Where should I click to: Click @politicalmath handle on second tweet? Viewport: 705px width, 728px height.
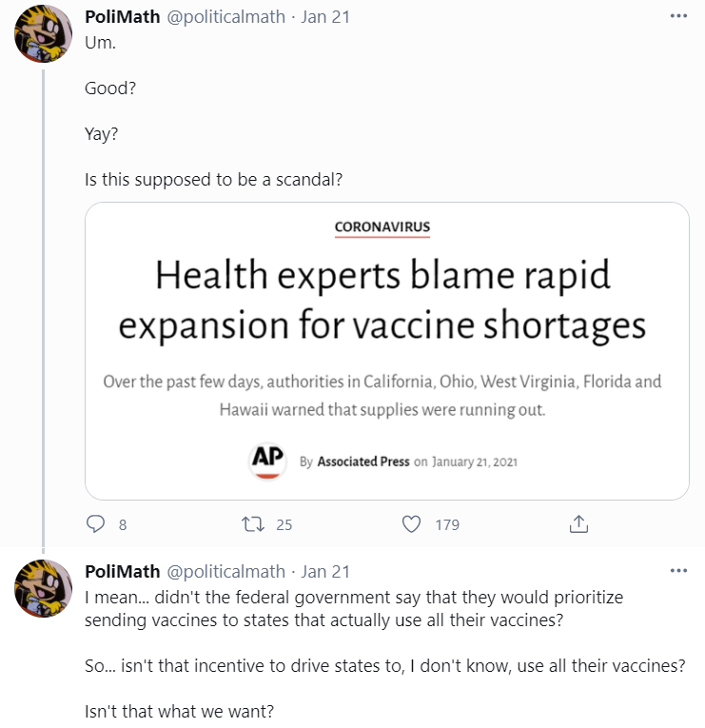click(x=225, y=572)
